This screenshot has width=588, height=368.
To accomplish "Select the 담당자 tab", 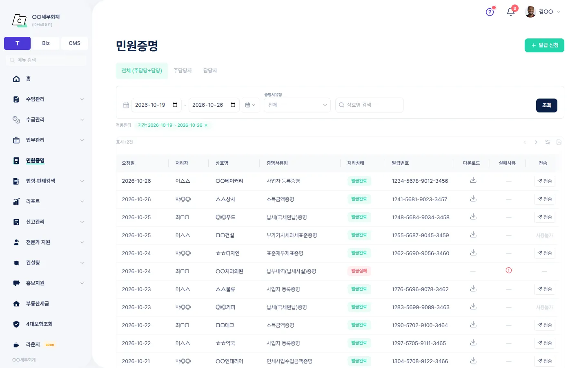I will click(210, 71).
